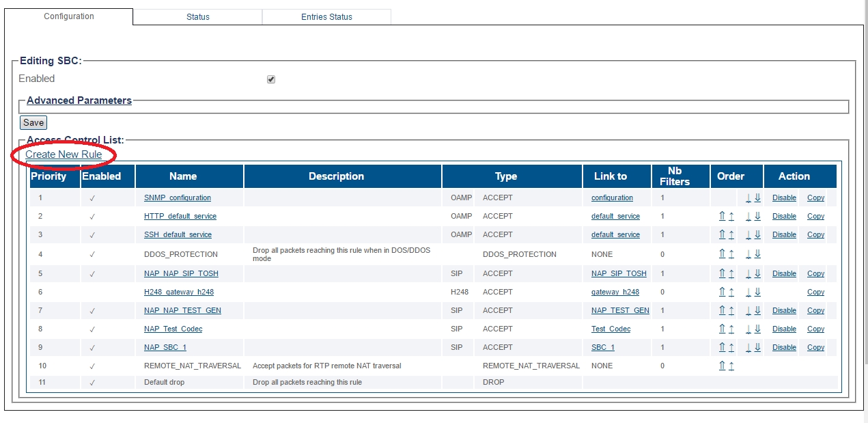The image size is (868, 423).
Task: Click the Save button
Action: (33, 123)
